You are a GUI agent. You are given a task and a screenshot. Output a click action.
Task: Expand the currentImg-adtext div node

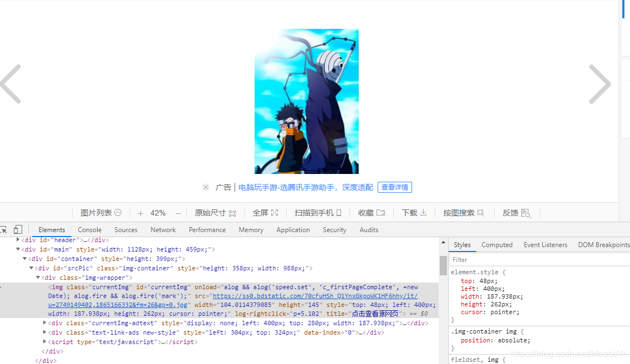[x=44, y=322]
